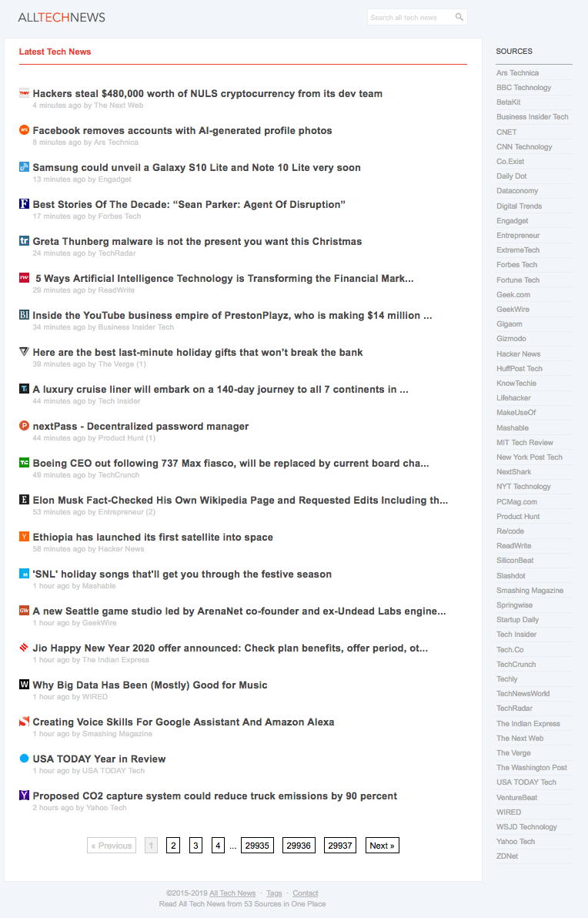Click Forbes favicon beside Sean Parker story

tap(24, 204)
